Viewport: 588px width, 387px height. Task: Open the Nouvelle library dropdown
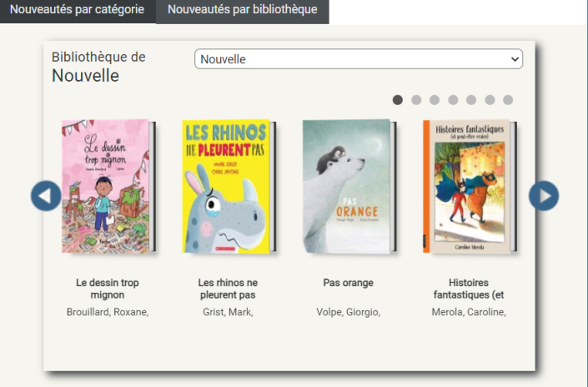pos(358,59)
